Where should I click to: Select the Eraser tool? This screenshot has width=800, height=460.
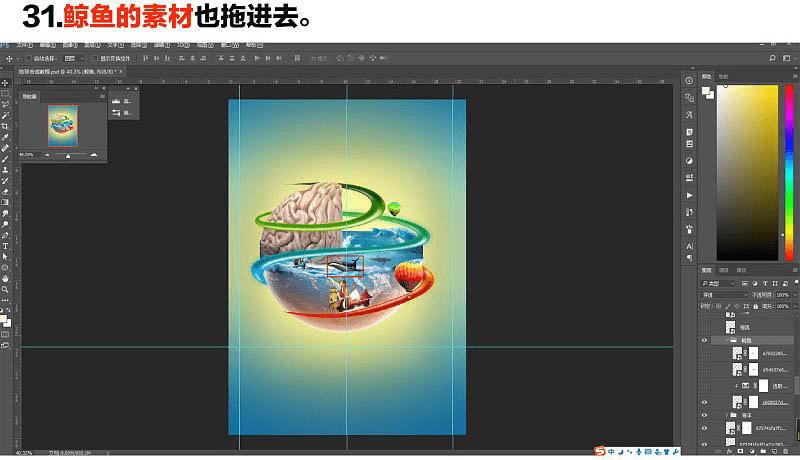[x=5, y=191]
